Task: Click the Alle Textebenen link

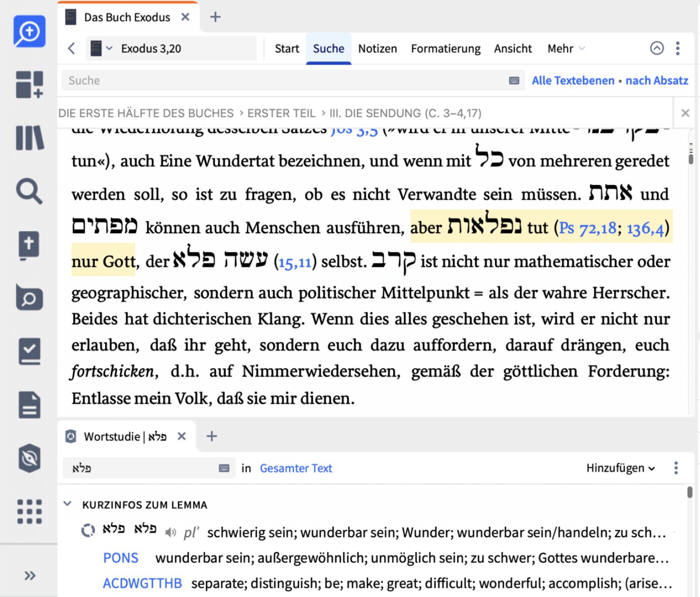Action: pyautogui.click(x=573, y=80)
